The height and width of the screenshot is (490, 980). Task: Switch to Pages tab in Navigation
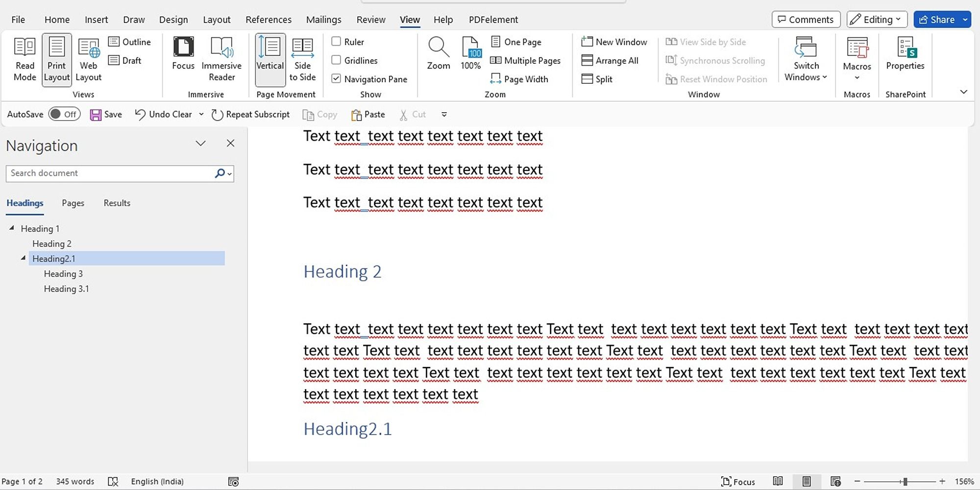coord(73,203)
